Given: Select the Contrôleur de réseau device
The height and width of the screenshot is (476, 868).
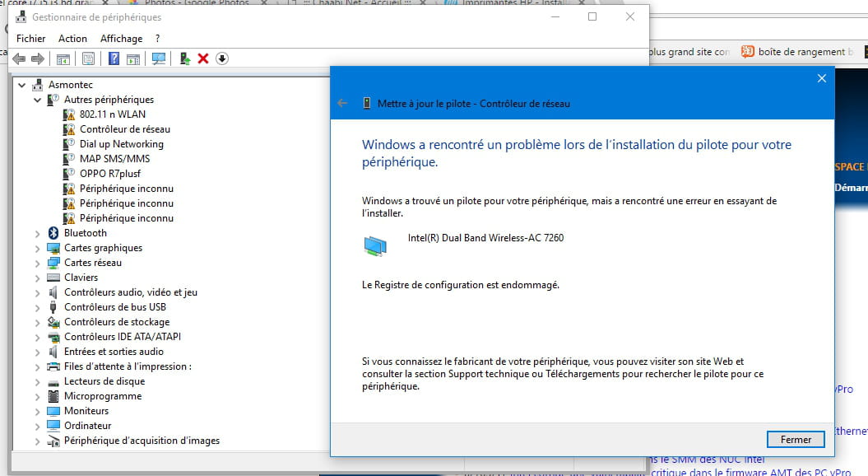Looking at the screenshot, I should pos(124,129).
